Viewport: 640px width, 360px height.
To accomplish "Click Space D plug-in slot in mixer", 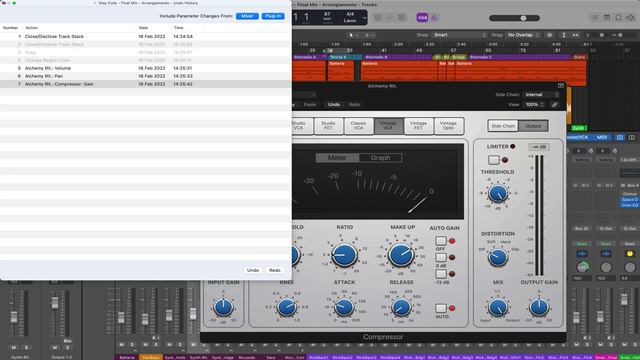I will pyautogui.click(x=629, y=200).
